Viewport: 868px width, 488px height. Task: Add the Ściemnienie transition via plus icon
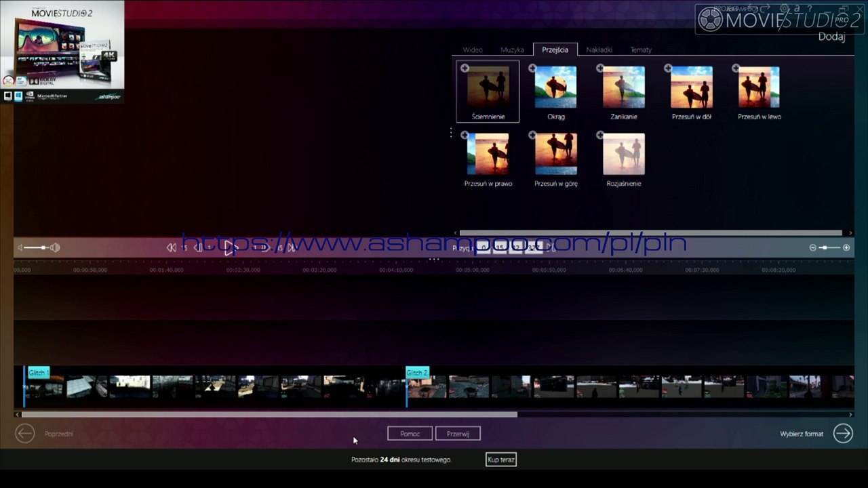coord(465,68)
